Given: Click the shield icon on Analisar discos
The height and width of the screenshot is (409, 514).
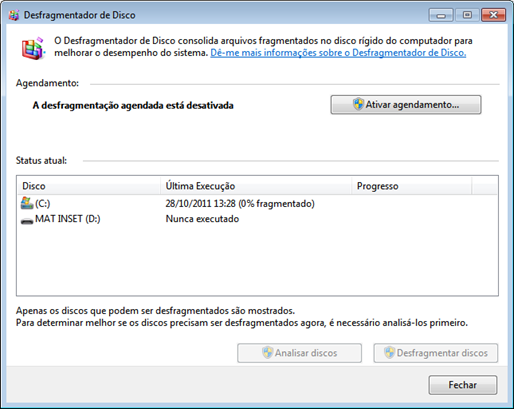Looking at the screenshot, I should [x=267, y=353].
